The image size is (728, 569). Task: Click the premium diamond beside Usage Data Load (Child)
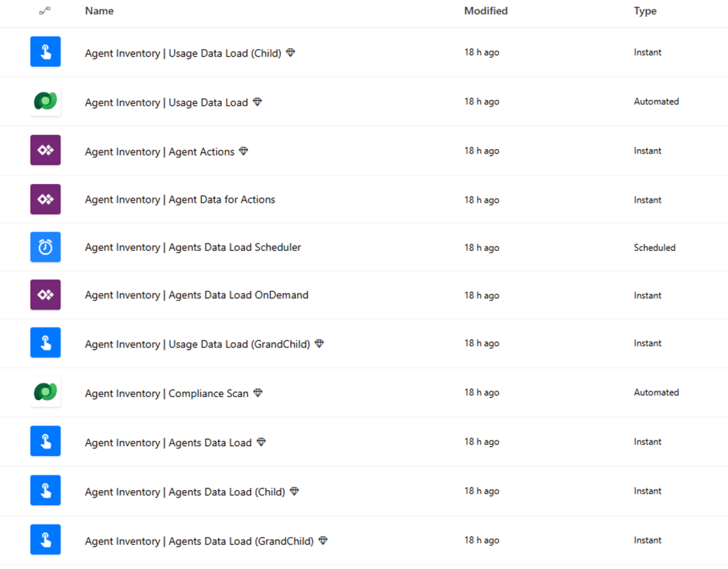(x=291, y=53)
